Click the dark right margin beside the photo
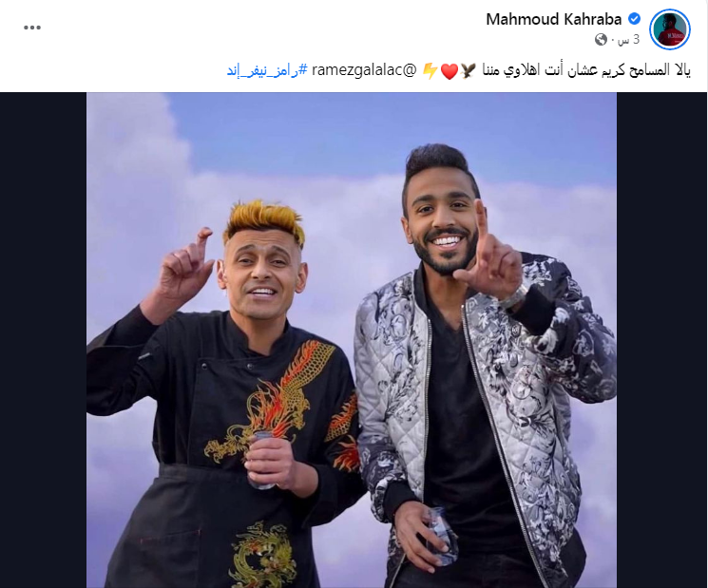Screen dimensions: 708x588 tap(661, 340)
